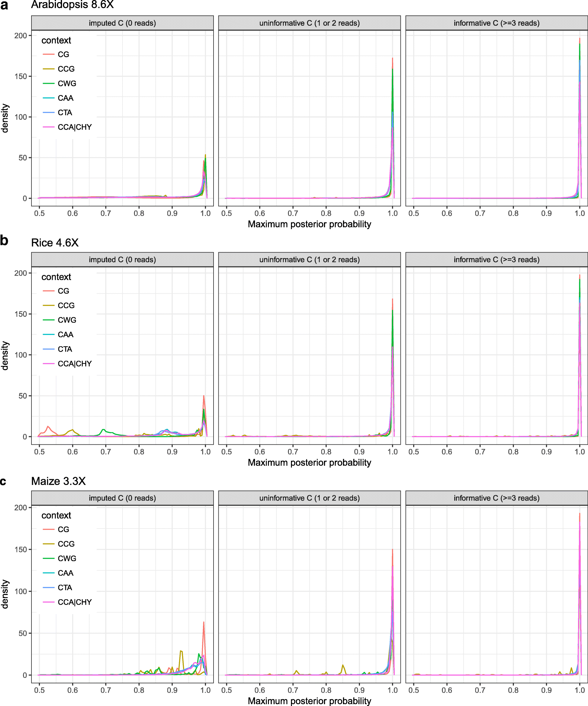Click the 'CWG' label in Rice legend
Image resolution: width=588 pixels, height=706 pixels.
coord(67,320)
